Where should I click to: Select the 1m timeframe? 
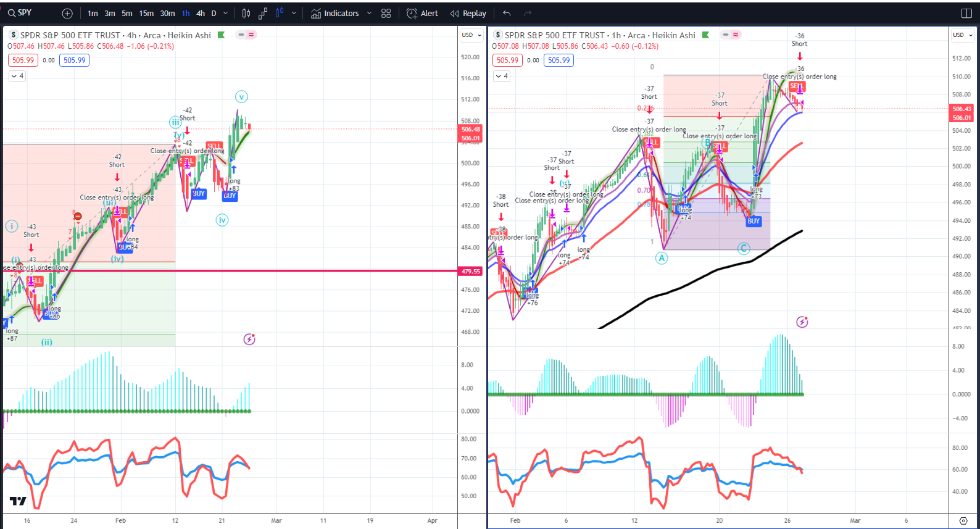click(93, 14)
